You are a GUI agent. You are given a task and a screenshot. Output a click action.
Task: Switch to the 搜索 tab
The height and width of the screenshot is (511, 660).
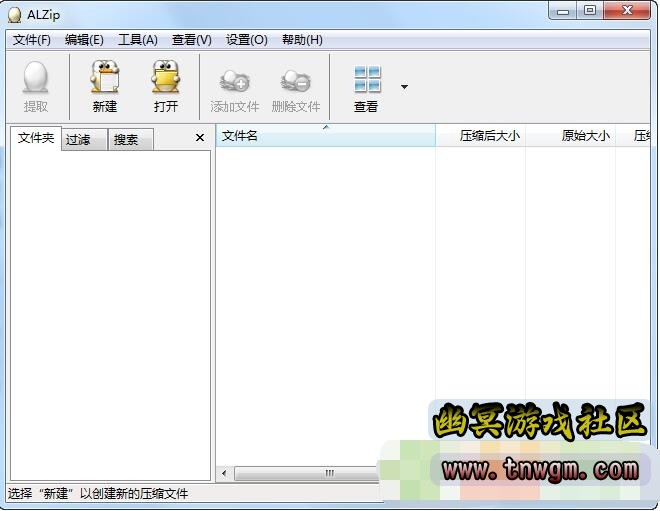pyautogui.click(x=131, y=140)
